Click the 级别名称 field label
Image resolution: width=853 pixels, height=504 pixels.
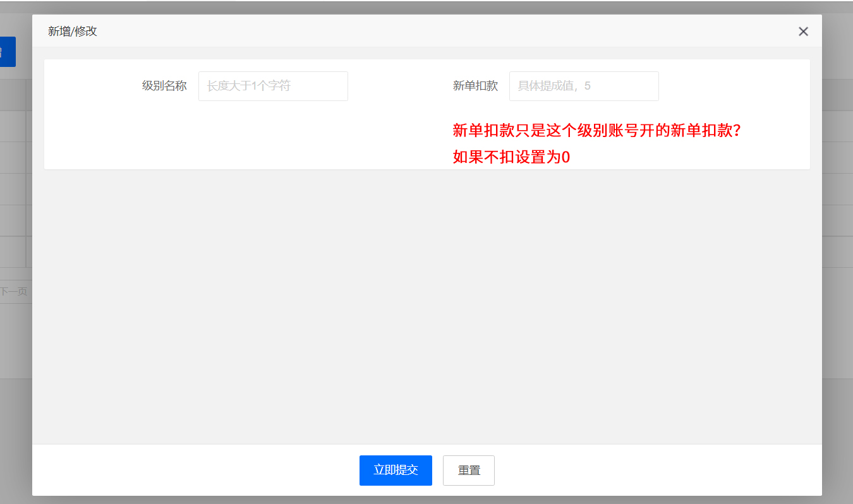[164, 86]
